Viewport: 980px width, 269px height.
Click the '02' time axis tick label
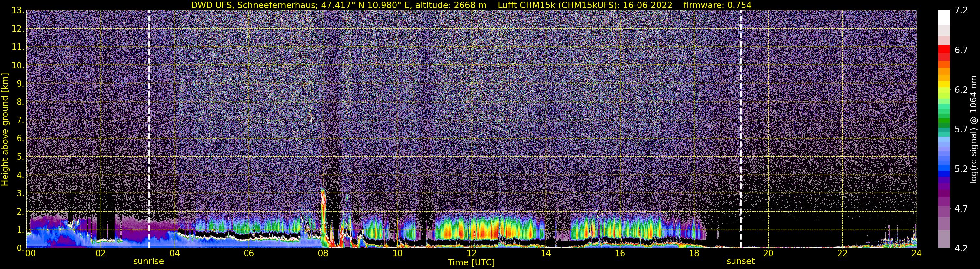[x=101, y=253]
